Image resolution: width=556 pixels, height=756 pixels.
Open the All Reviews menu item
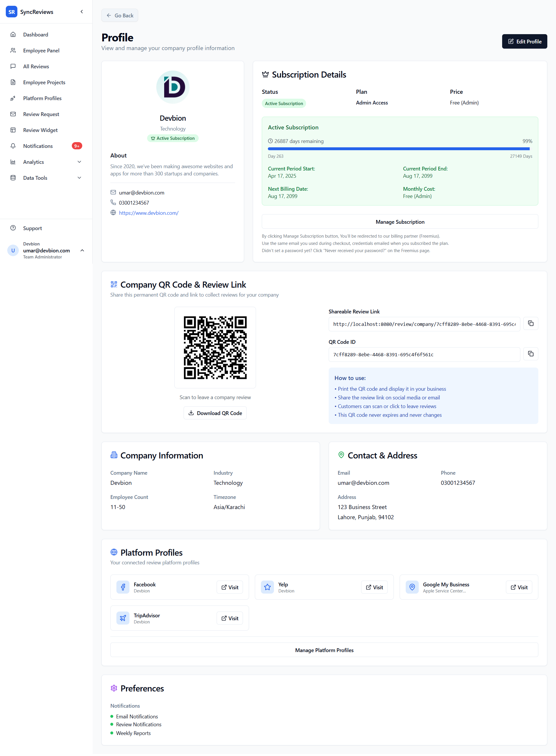36,66
